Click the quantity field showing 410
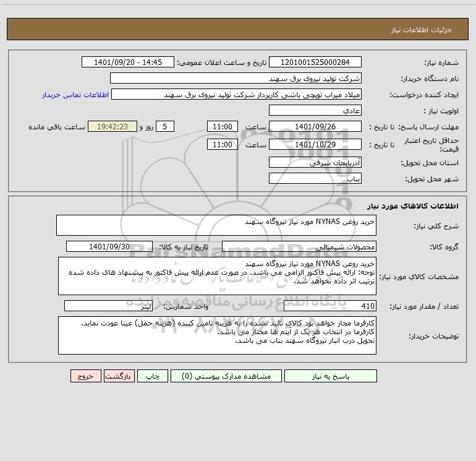 (x=330, y=306)
